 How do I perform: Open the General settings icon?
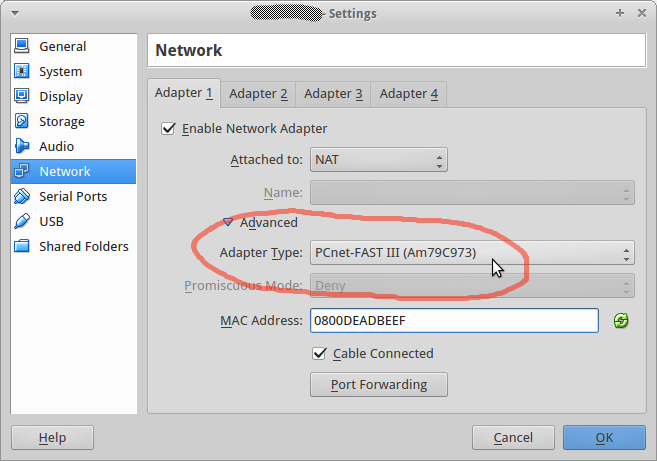[x=21, y=46]
